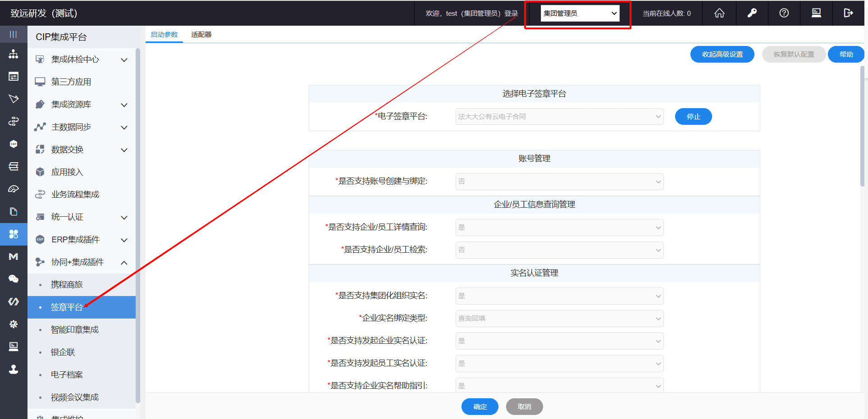Open 是否支持账号创建与绑定 dropdown
This screenshot has height=419, width=868.
click(559, 182)
